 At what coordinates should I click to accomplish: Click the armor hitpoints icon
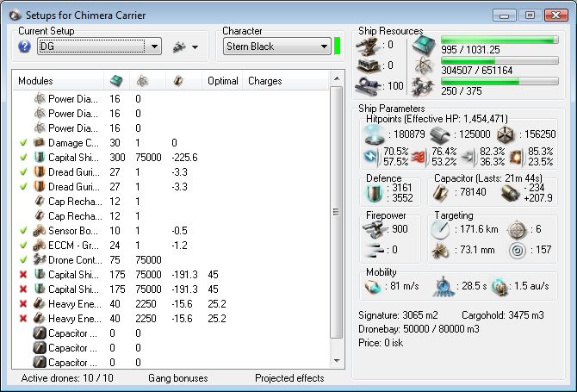click(x=440, y=134)
